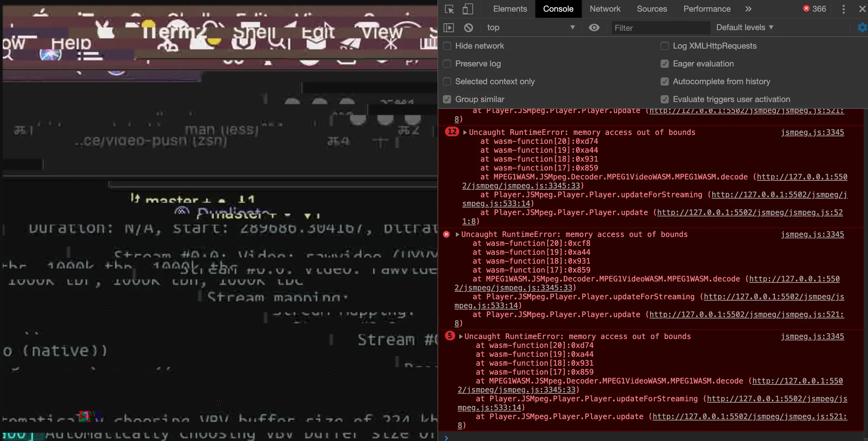Image resolution: width=868 pixels, height=441 pixels.
Task: Clear the console with the ban icon
Action: 468,27
